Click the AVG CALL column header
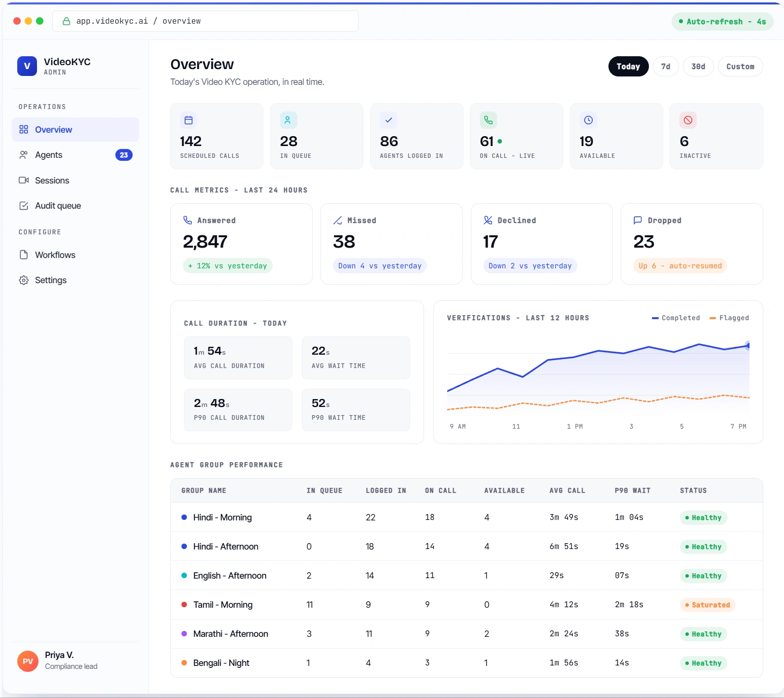Screen dimensions: 784x698 [x=568, y=491]
